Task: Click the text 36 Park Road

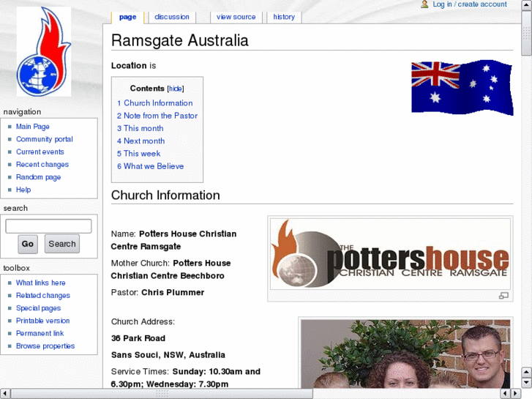Action: 138,338
